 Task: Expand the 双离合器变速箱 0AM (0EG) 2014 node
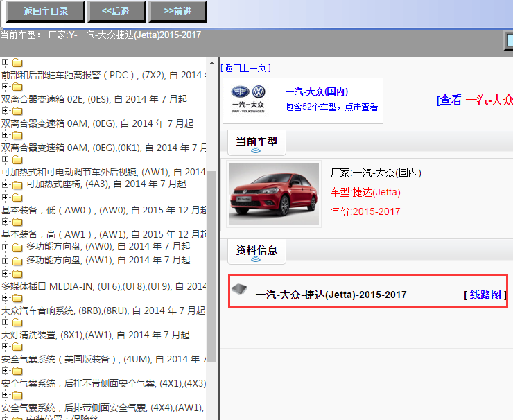tap(5, 111)
